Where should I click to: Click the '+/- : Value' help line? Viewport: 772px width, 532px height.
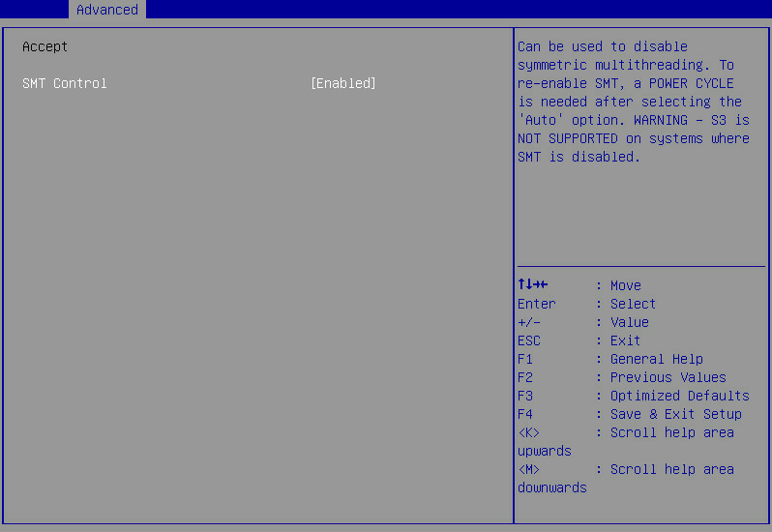[x=583, y=322]
